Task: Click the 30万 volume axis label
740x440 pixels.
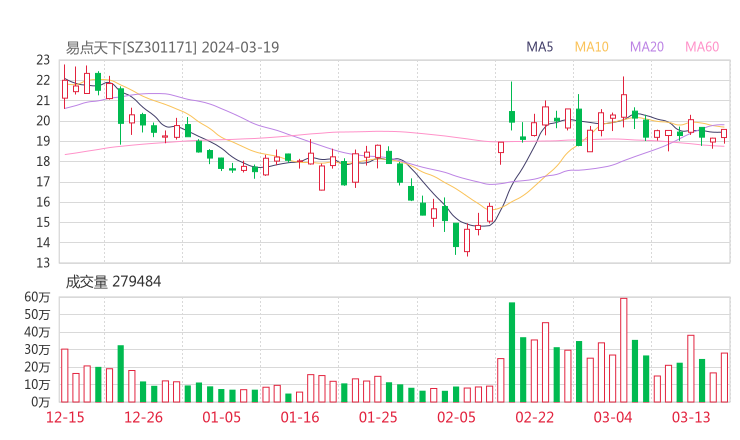Action: (x=37, y=349)
